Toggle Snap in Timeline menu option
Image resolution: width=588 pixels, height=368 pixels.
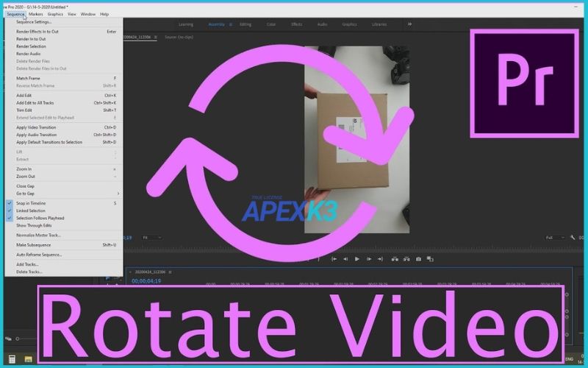pyautogui.click(x=31, y=202)
